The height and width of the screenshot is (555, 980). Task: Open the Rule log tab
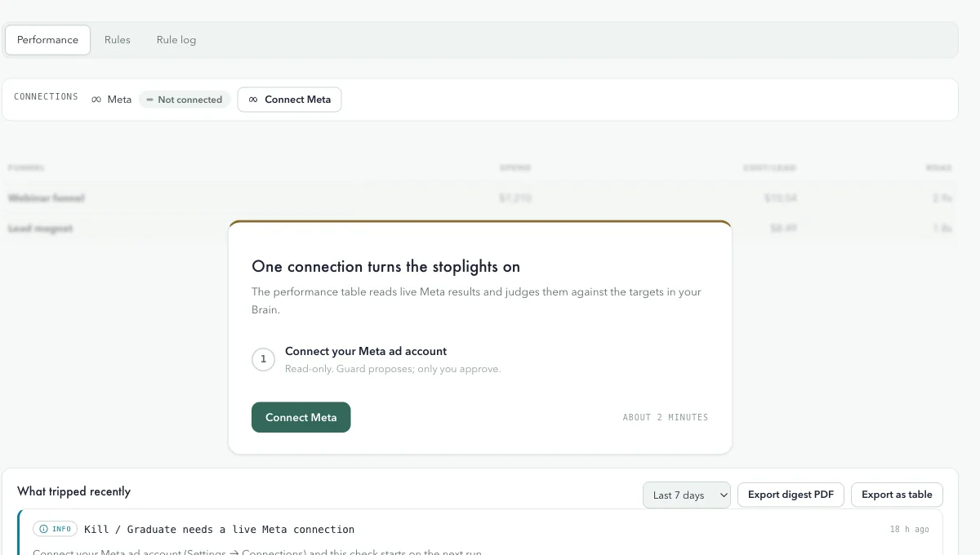click(x=176, y=40)
